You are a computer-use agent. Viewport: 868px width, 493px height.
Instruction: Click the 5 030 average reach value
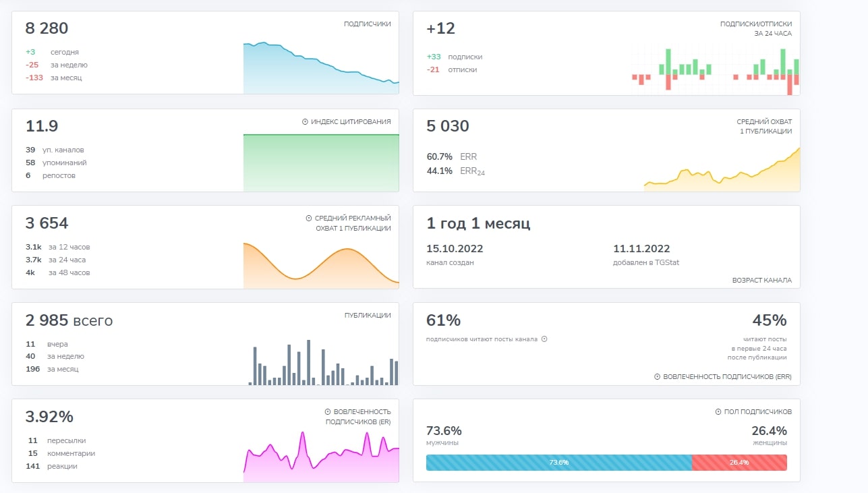448,126
